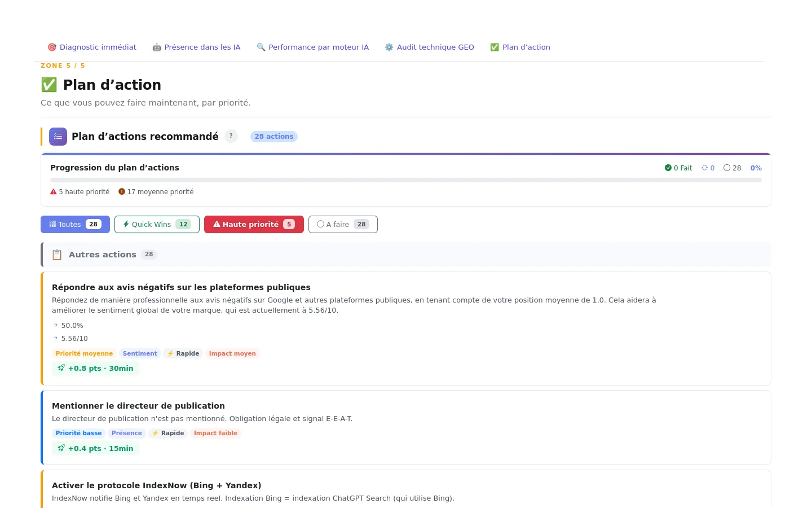This screenshot has width=812, height=508.
Task: Select the Plan d'action tab
Action: point(520,47)
